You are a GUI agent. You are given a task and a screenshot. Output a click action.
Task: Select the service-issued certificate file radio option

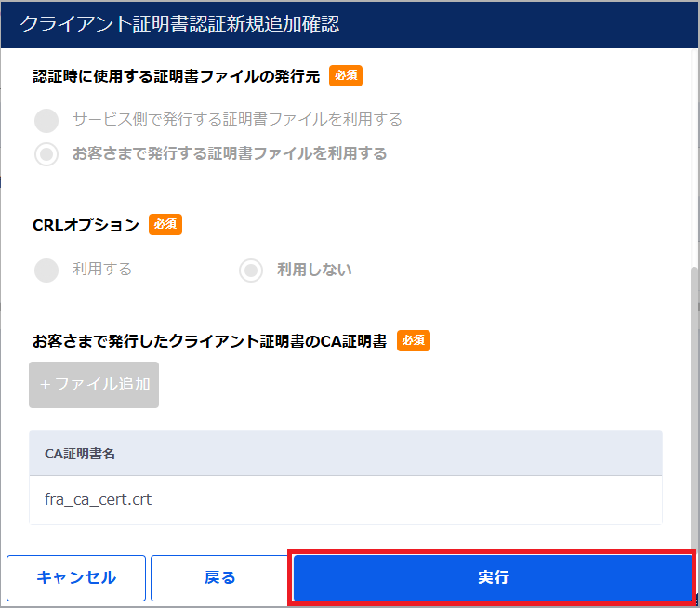(46, 121)
